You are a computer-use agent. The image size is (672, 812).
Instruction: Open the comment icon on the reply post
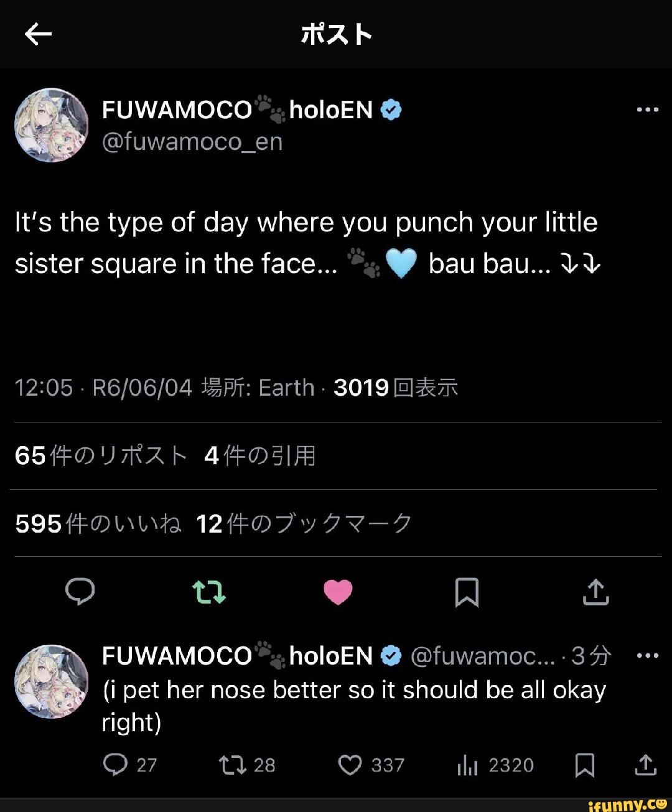(x=116, y=765)
